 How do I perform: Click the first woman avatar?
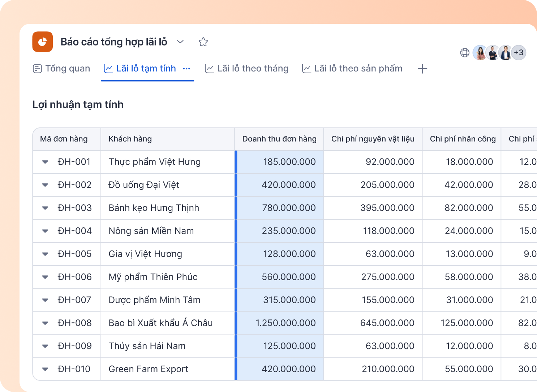(480, 53)
